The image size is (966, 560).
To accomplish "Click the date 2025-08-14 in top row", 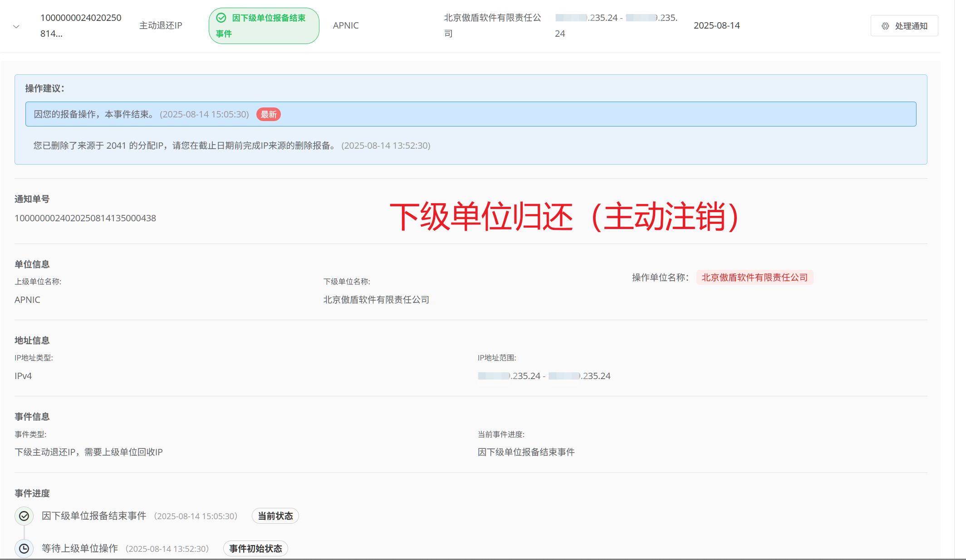I will (x=716, y=25).
